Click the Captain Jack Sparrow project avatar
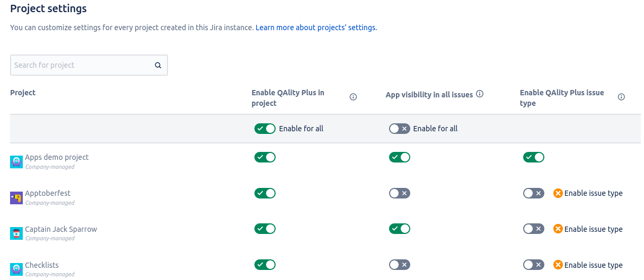This screenshot has width=644, height=280. click(x=16, y=233)
